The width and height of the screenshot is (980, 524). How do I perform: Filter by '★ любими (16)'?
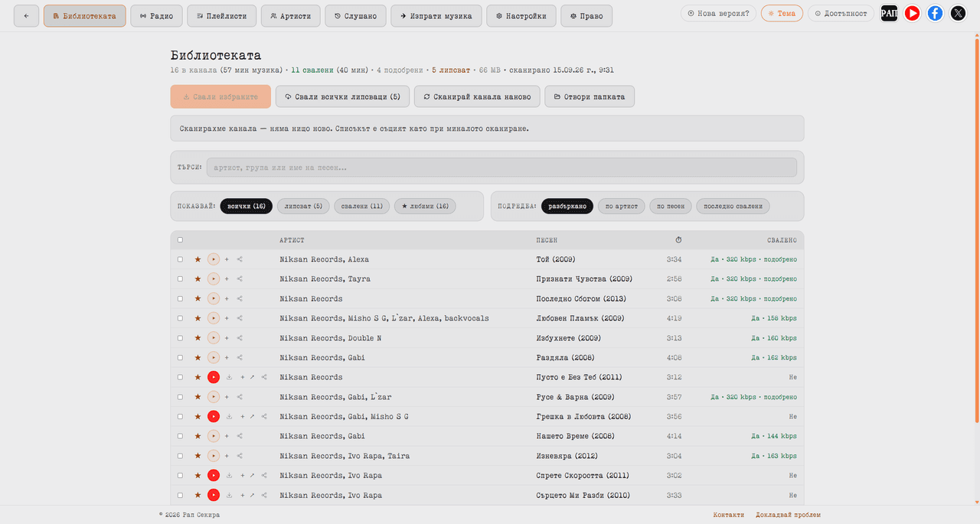click(x=425, y=207)
